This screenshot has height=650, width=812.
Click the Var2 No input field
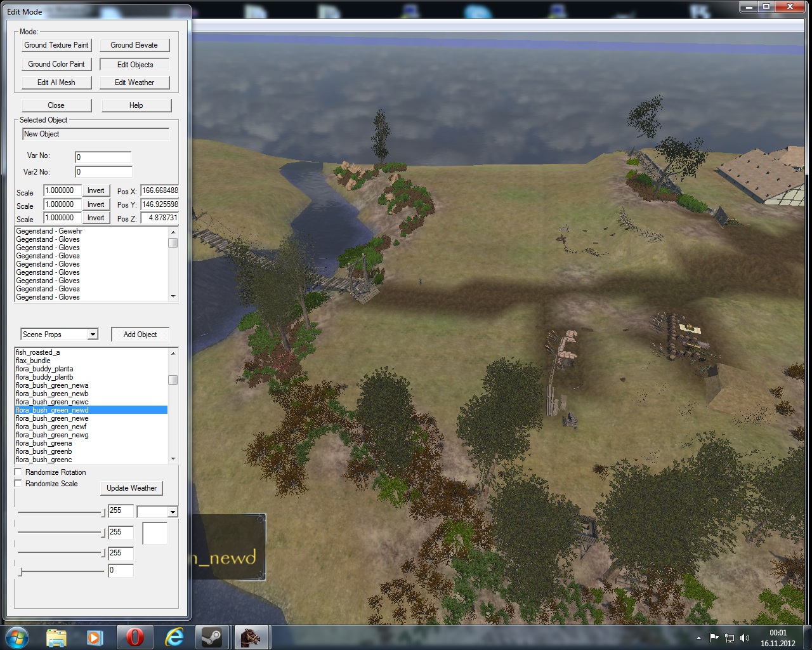(103, 171)
